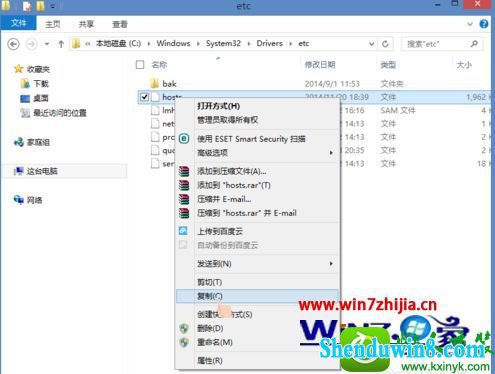Expand breadcrumb arrow after Drivers
The height and width of the screenshot is (374, 495).
point(291,44)
